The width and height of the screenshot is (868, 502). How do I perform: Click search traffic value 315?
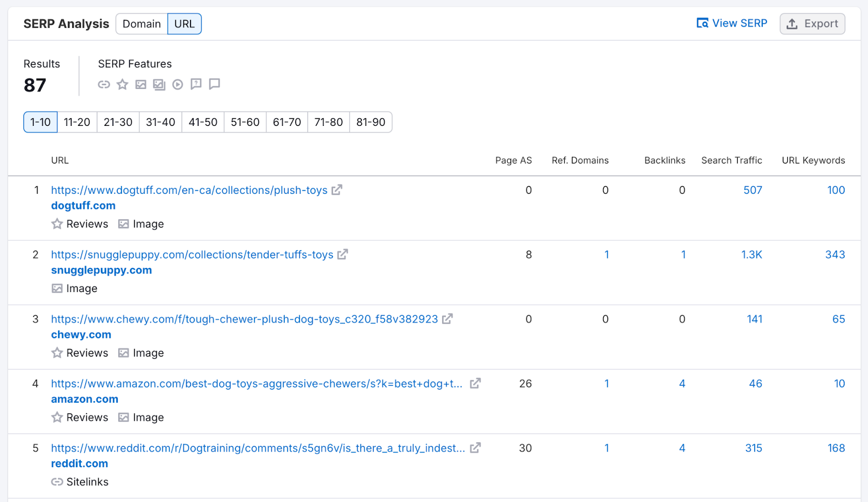coord(754,448)
